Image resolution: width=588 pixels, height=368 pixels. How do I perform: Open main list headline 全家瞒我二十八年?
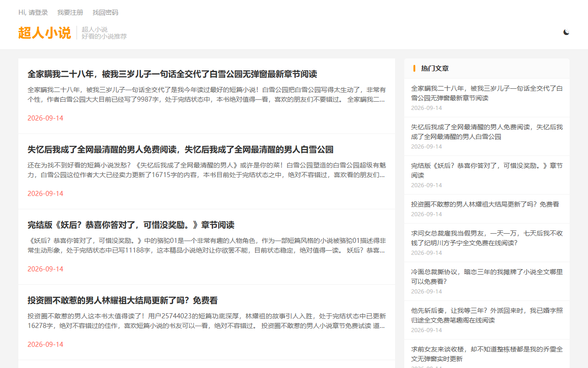pos(172,74)
